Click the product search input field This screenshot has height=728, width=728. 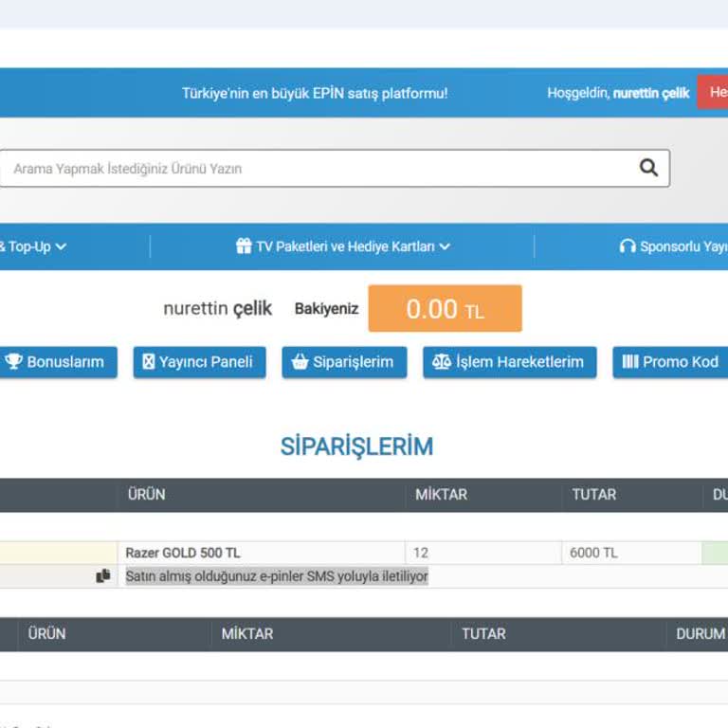point(335,169)
